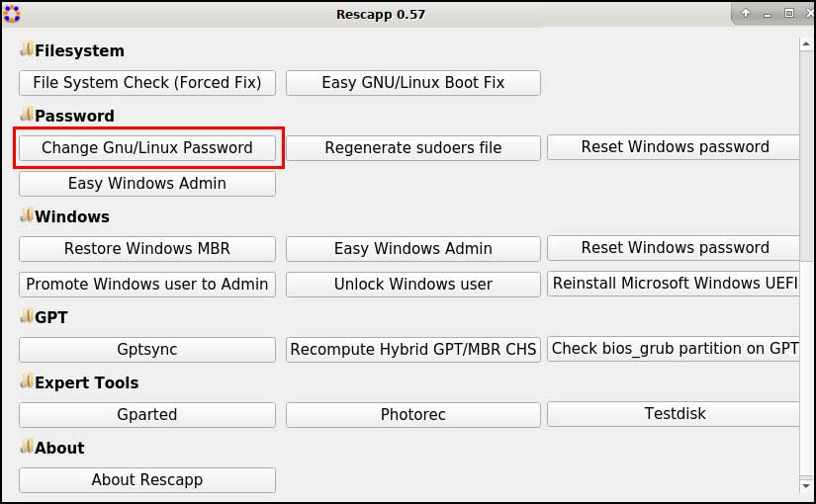
Task: Run File System Check (Forced Fix)
Action: 147,83
